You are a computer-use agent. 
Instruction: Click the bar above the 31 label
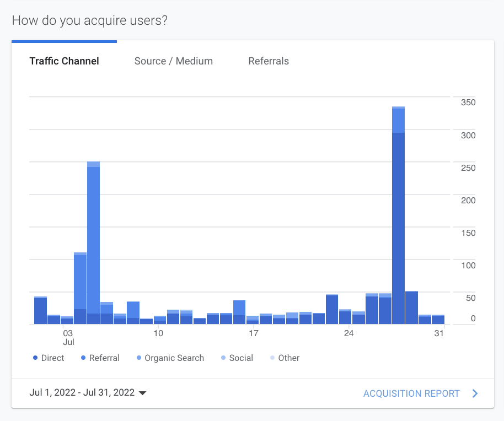click(438, 320)
